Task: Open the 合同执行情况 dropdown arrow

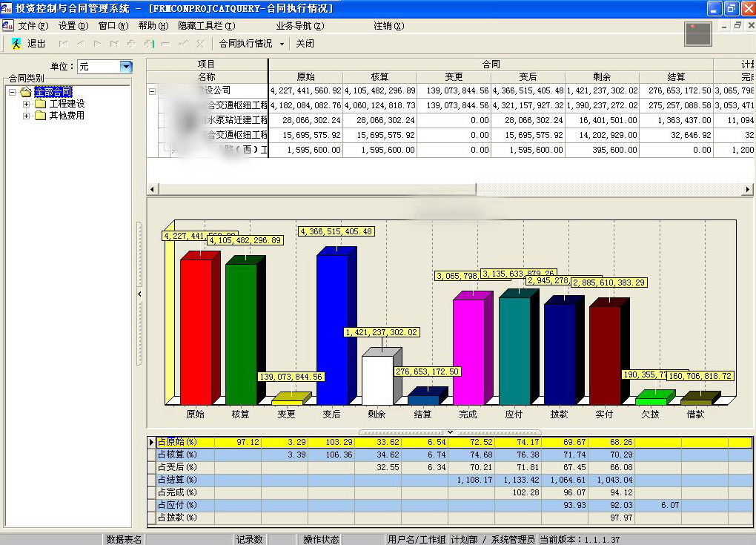Action: point(282,44)
